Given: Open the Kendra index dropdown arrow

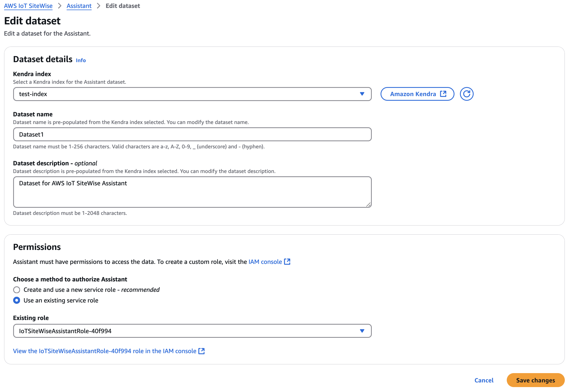Looking at the screenshot, I should click(x=362, y=94).
